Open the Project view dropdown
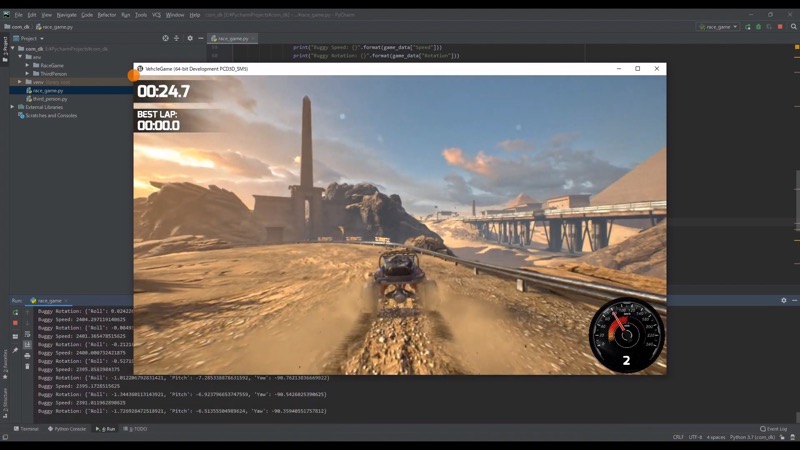The image size is (800, 450). (x=29, y=38)
